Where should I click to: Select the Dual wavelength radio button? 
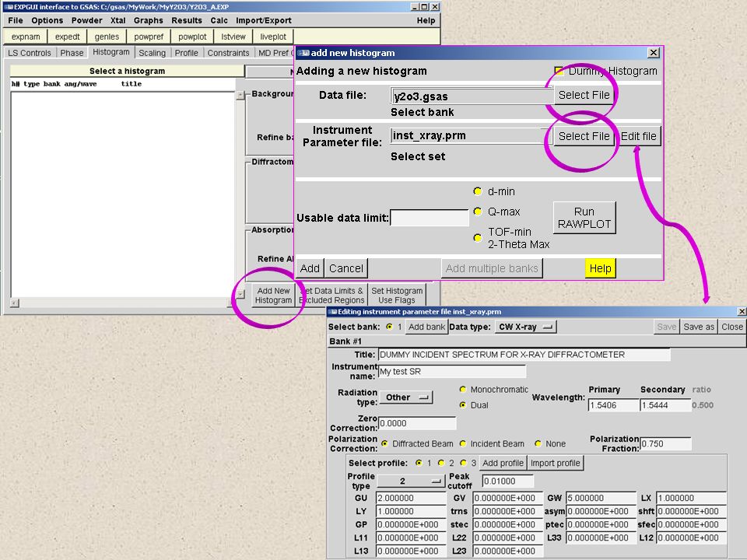click(x=462, y=404)
